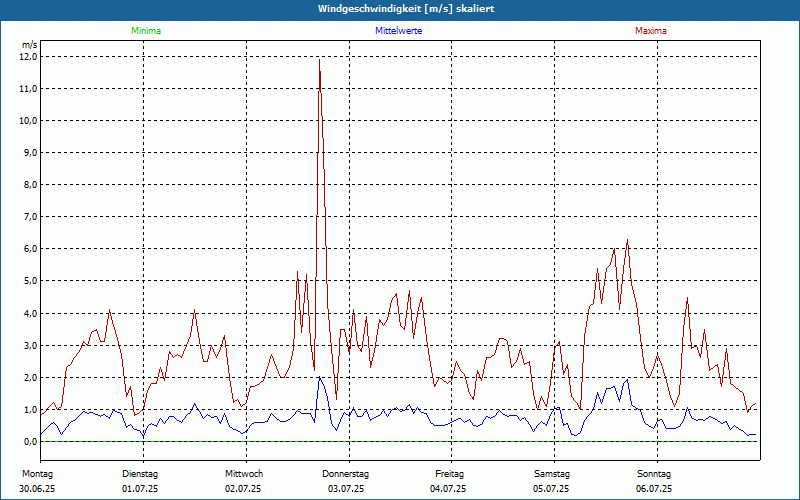
Task: Click the '05.07.25' date label
Action: (x=551, y=489)
